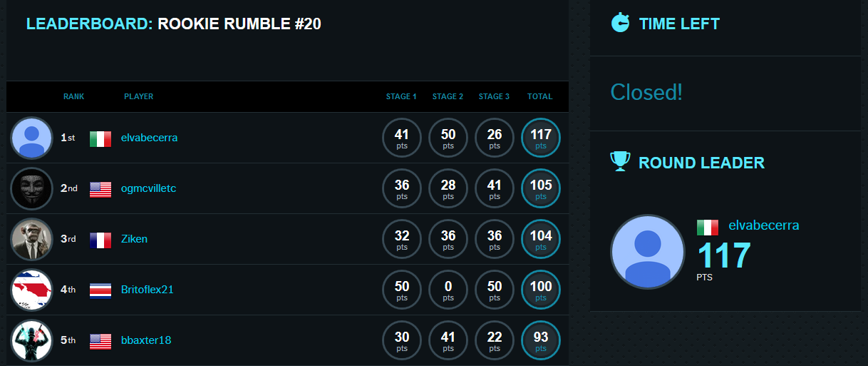The image size is (868, 366).
Task: View Britoflex21's player profile
Action: pos(148,290)
